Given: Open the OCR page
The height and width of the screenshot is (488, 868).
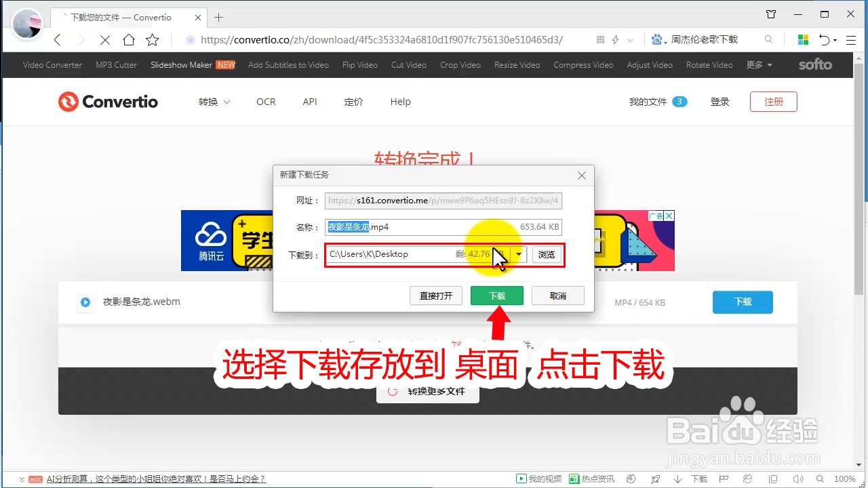Looking at the screenshot, I should [x=266, y=102].
